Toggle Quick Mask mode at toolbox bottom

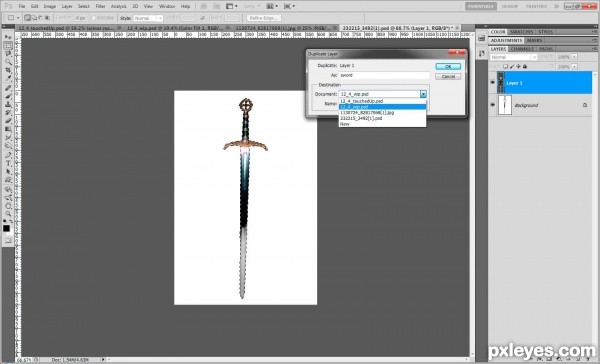(x=8, y=241)
